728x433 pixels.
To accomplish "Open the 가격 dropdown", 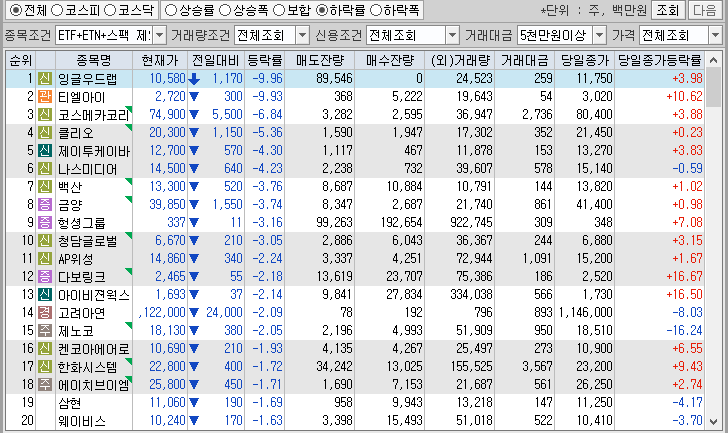I will point(715,35).
